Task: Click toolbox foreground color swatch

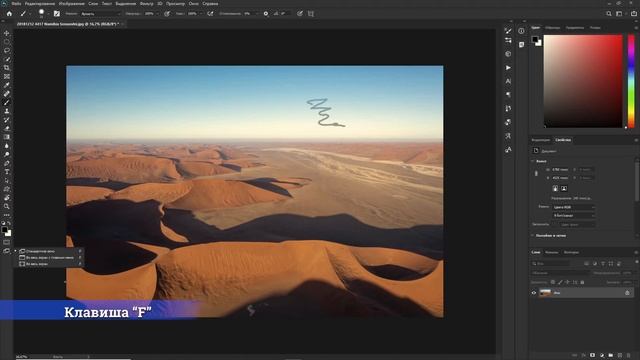Action: [4, 230]
